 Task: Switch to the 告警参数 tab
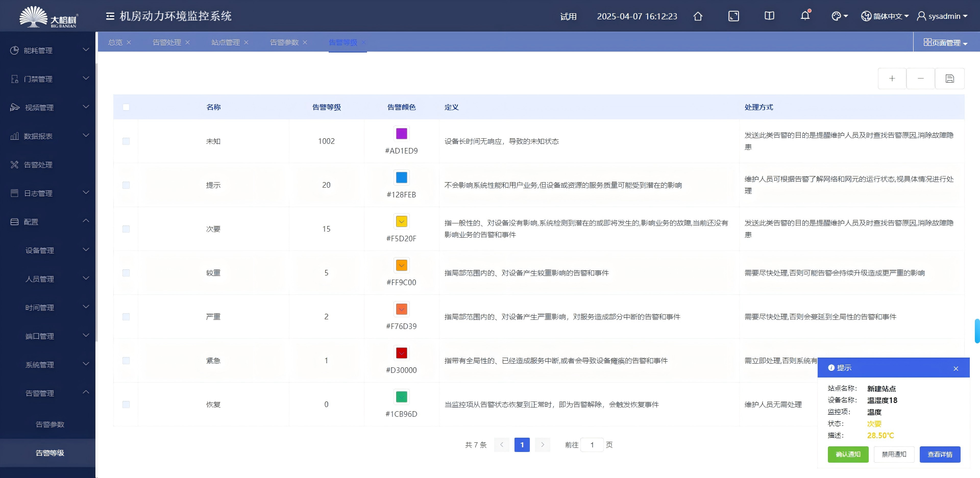coord(284,42)
